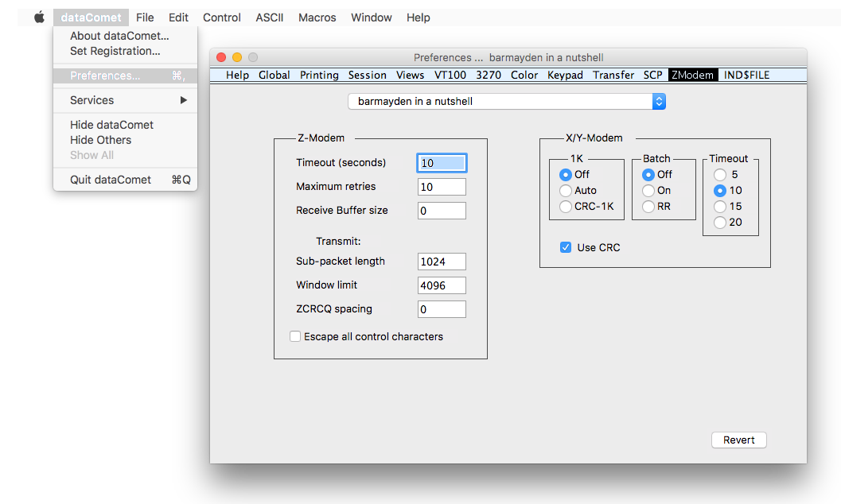Viewport: 841px width, 504px height.
Task: Set X/Y-Modem timeout to 20
Action: pos(720,223)
